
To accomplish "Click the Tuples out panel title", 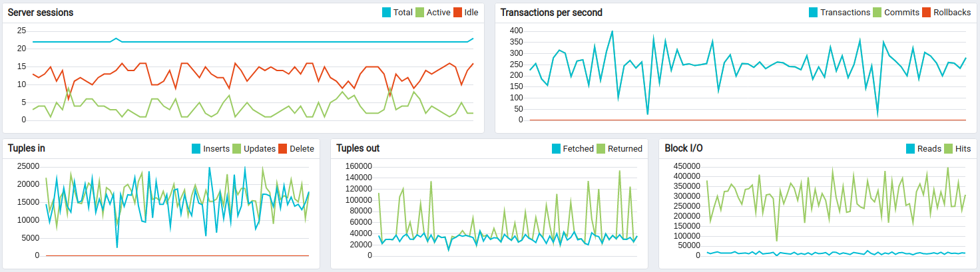I will click(358, 148).
